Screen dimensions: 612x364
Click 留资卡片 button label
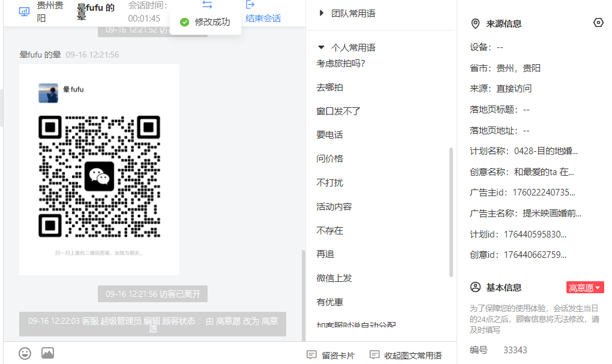point(338,356)
